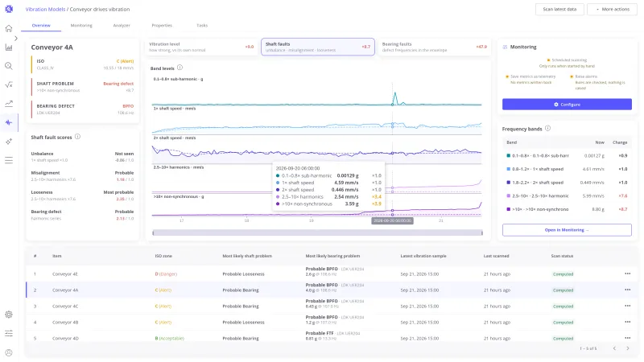Viewport: 644px width, 362px height.
Task: Click the Latest vibration sample column header
Action: [x=423, y=256]
